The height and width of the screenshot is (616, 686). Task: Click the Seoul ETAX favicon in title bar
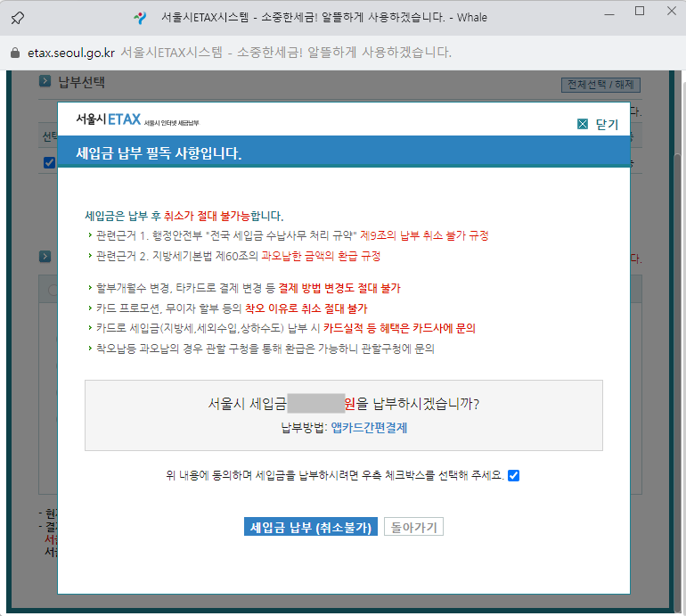pos(140,18)
